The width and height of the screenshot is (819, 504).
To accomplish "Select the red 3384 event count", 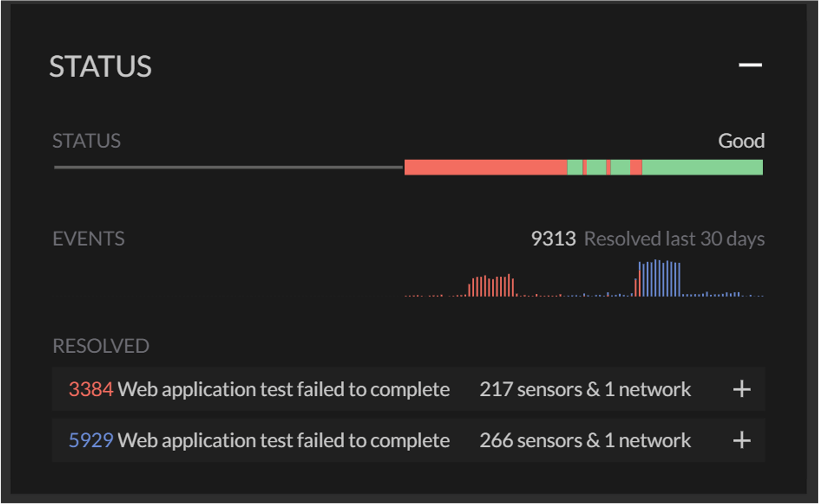I will 91,390.
